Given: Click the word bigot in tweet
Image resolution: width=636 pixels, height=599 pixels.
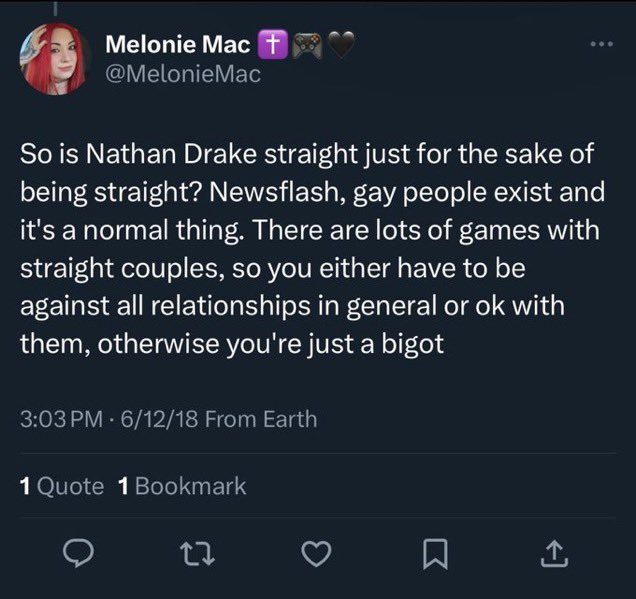Looking at the screenshot, I should pos(413,344).
